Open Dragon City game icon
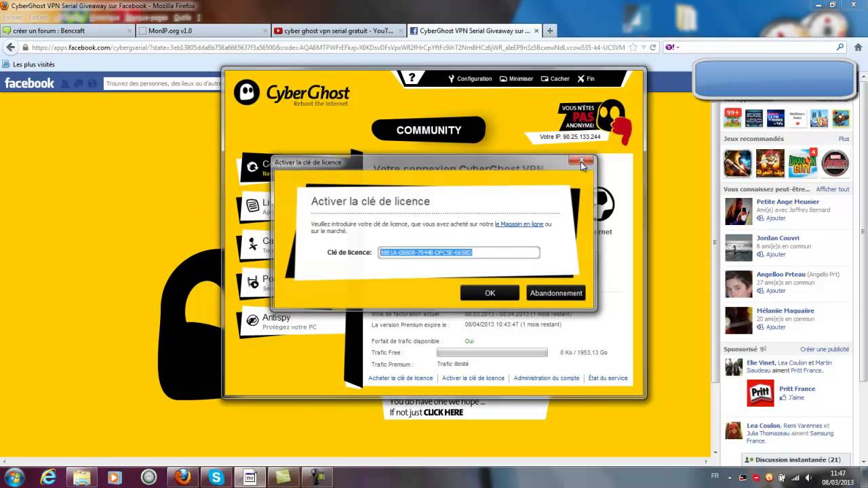The width and height of the screenshot is (868, 488). pos(803,163)
